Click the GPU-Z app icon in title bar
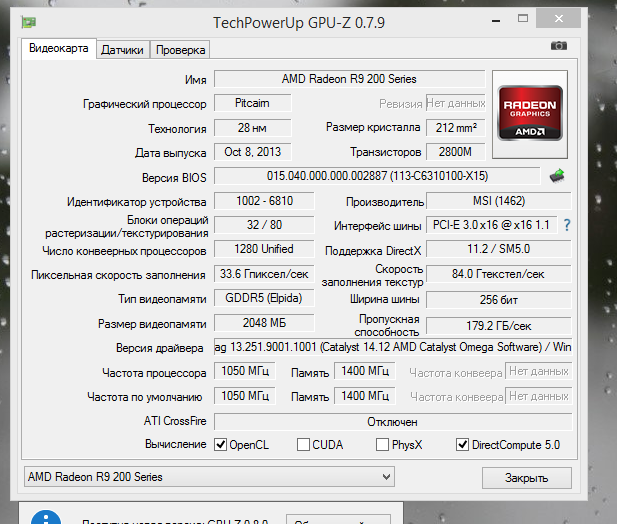617x524 pixels. [28, 22]
